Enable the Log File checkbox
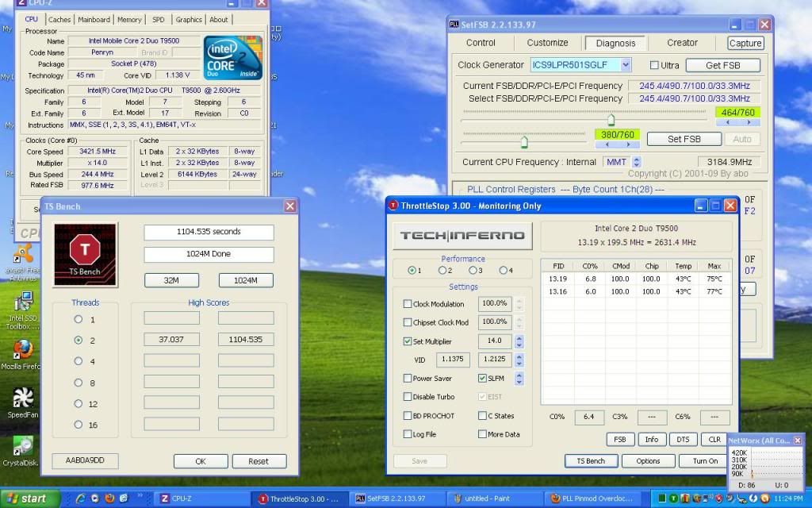The width and height of the screenshot is (812, 508). point(408,434)
